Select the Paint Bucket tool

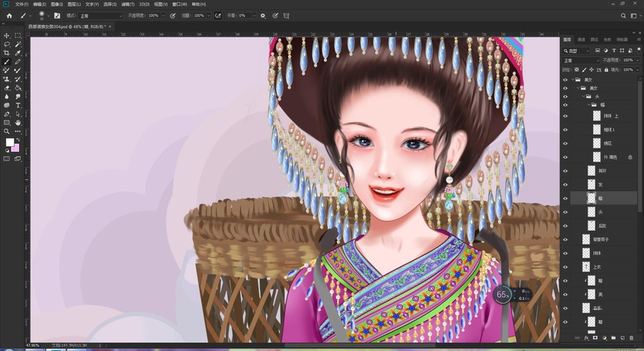18,88
